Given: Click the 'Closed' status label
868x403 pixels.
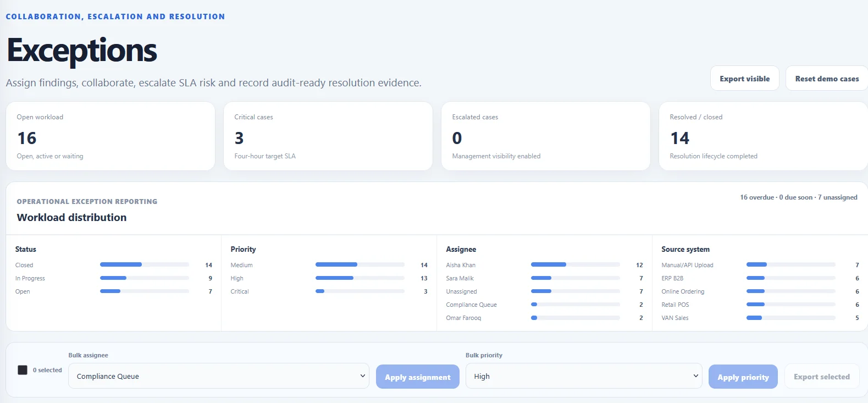Looking at the screenshot, I should pos(24,265).
